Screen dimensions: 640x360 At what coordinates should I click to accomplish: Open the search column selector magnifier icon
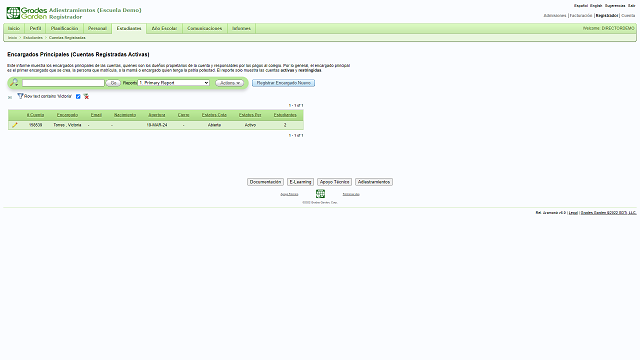14,83
